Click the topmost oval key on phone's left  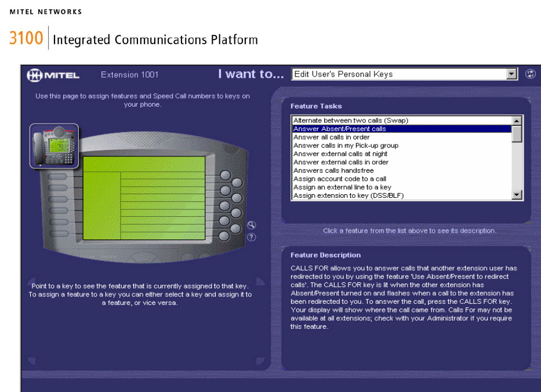click(x=57, y=177)
